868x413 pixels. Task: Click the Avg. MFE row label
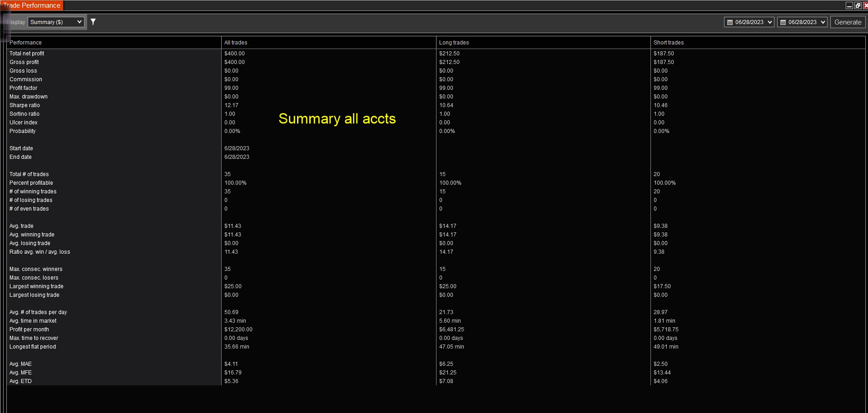tap(20, 373)
